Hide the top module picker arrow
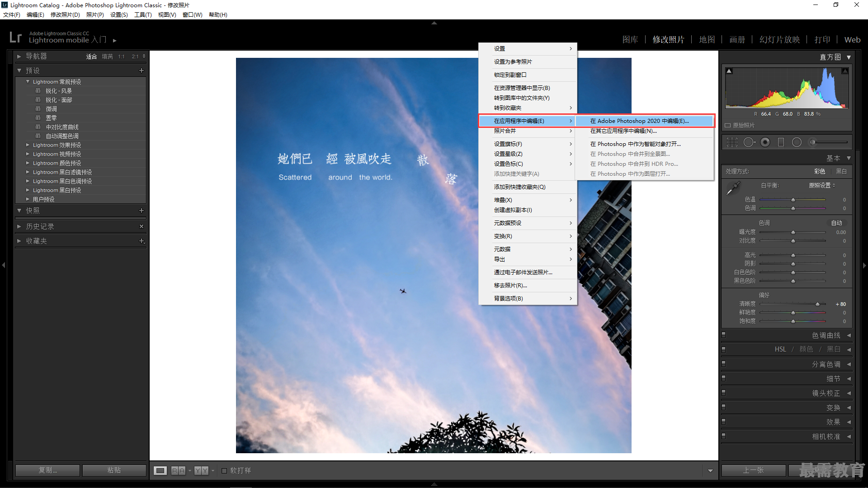This screenshot has width=868, height=488. 434,23
